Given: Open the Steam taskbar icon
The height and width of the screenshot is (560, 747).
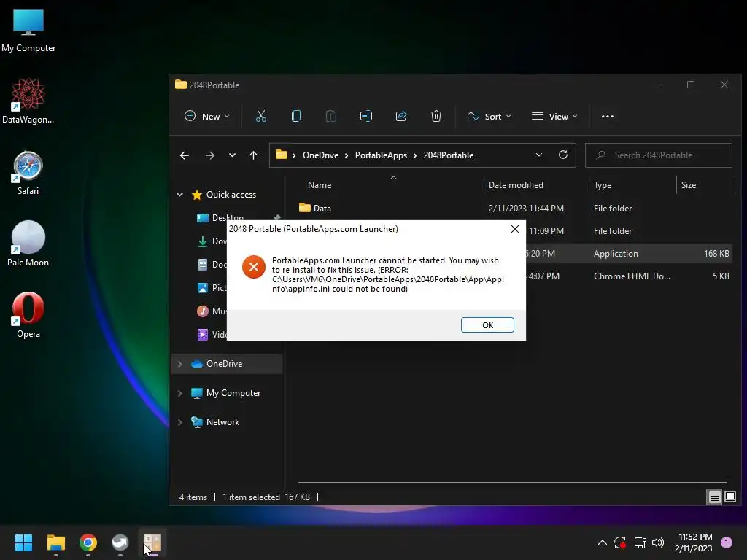Looking at the screenshot, I should coord(120,542).
